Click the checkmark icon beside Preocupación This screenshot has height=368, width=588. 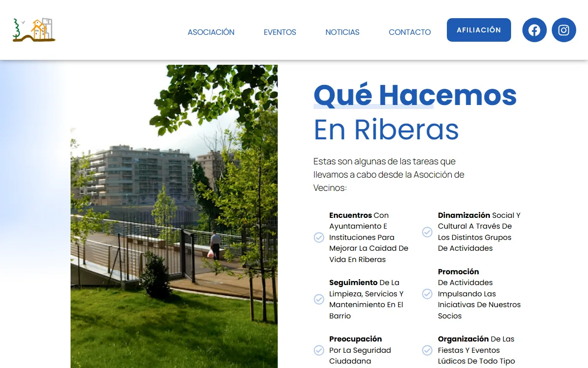[x=319, y=350]
